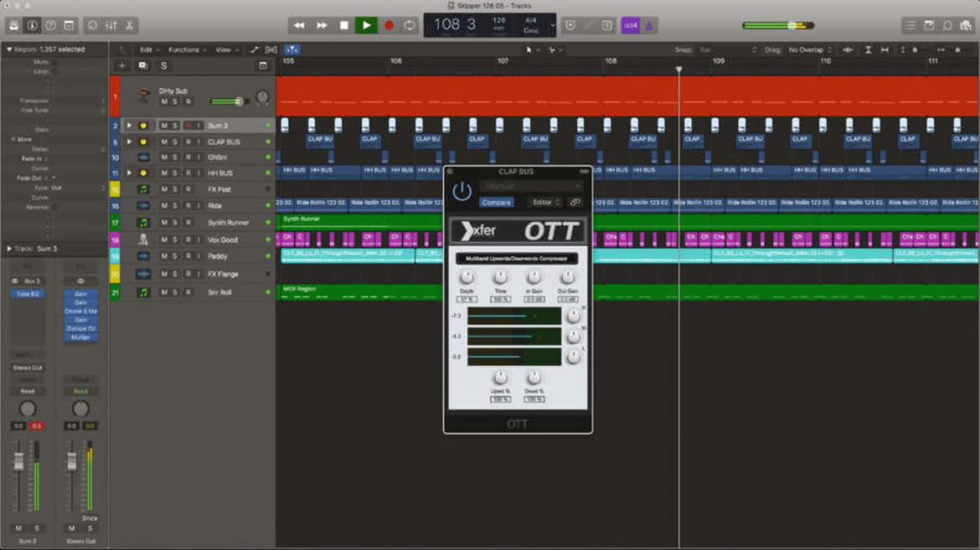The width and height of the screenshot is (980, 550).
Task: Click the link icon in OTT plugin header
Action: point(575,203)
